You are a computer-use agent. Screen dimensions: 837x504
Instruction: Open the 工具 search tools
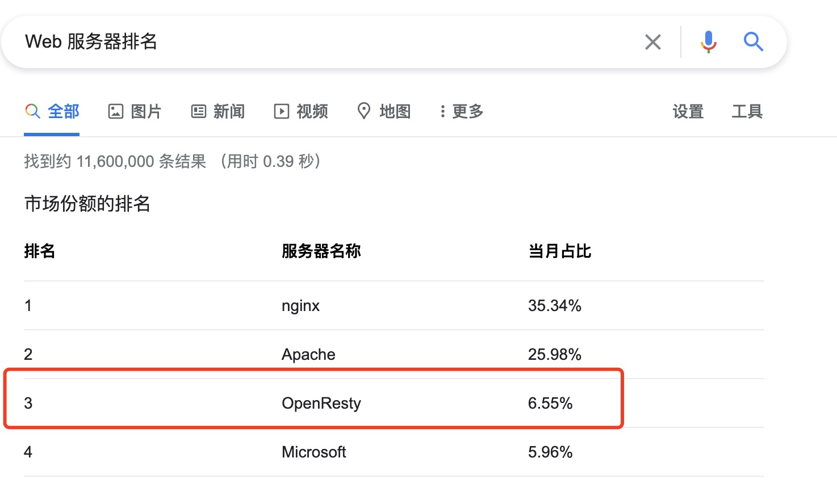coord(747,111)
